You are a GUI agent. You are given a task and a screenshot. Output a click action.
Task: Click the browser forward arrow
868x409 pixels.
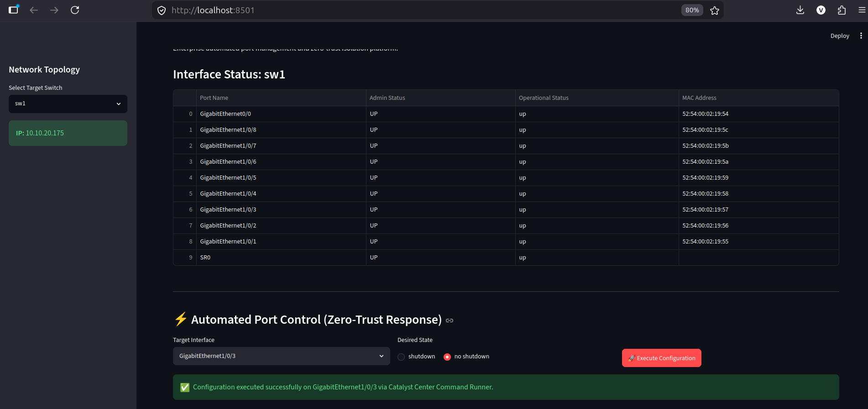(x=54, y=10)
